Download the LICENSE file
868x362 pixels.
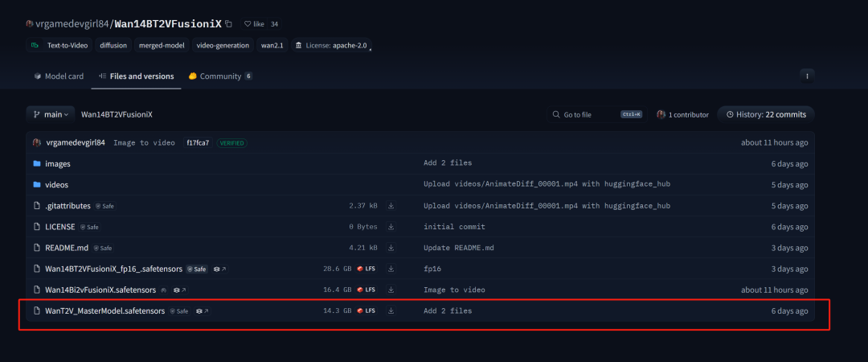click(391, 227)
